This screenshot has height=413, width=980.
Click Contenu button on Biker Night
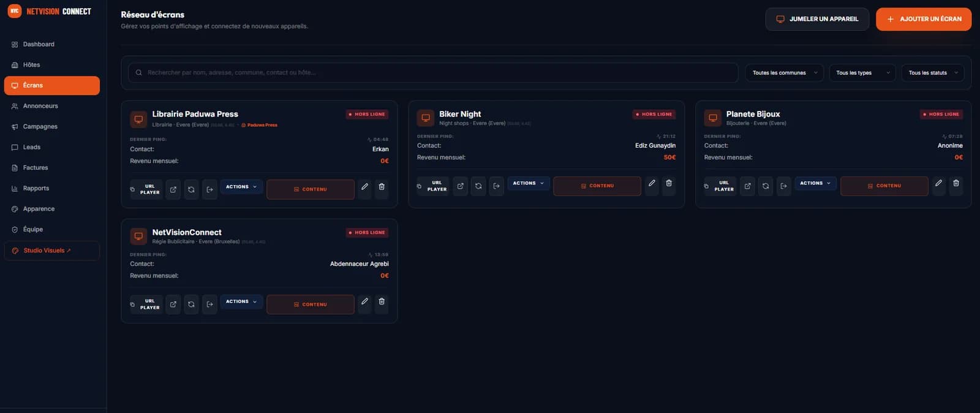tap(597, 186)
